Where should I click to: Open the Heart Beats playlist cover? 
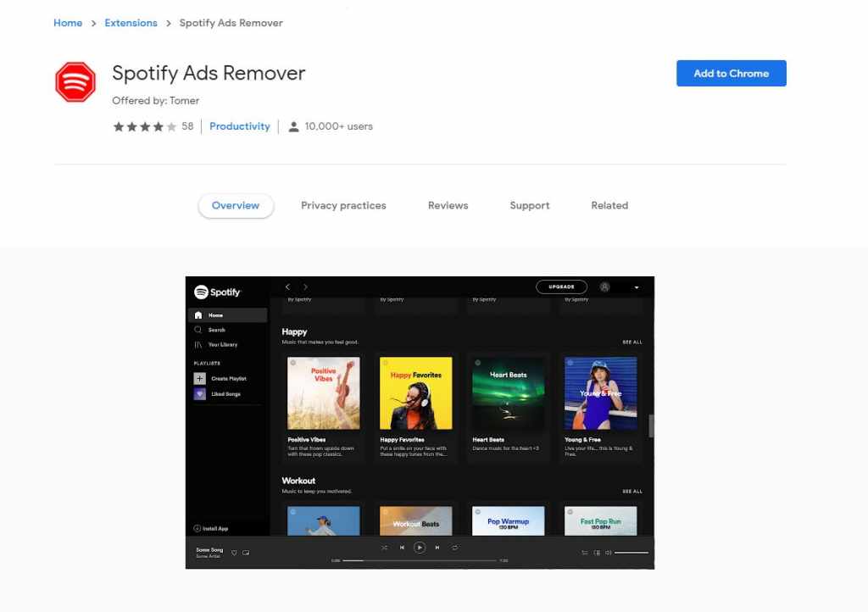[x=509, y=392]
